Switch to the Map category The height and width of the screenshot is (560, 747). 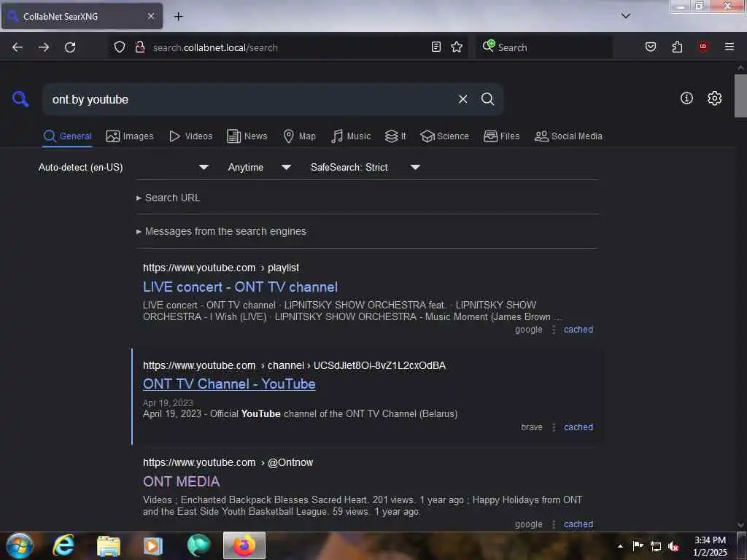299,136
